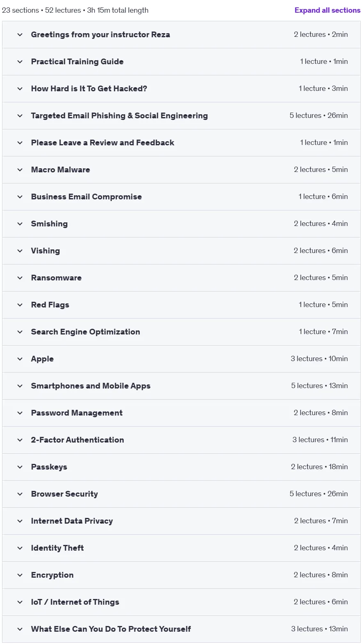Select the Passkeys section title

[49, 467]
